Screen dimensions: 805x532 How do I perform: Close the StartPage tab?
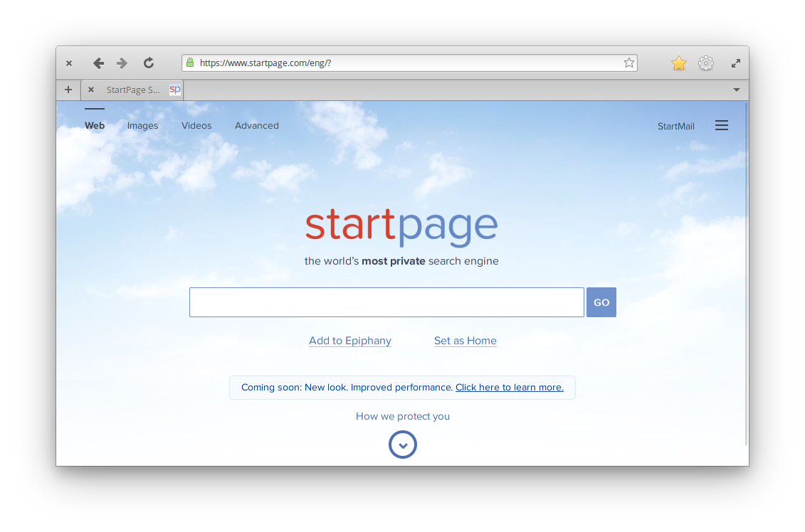pos(91,90)
